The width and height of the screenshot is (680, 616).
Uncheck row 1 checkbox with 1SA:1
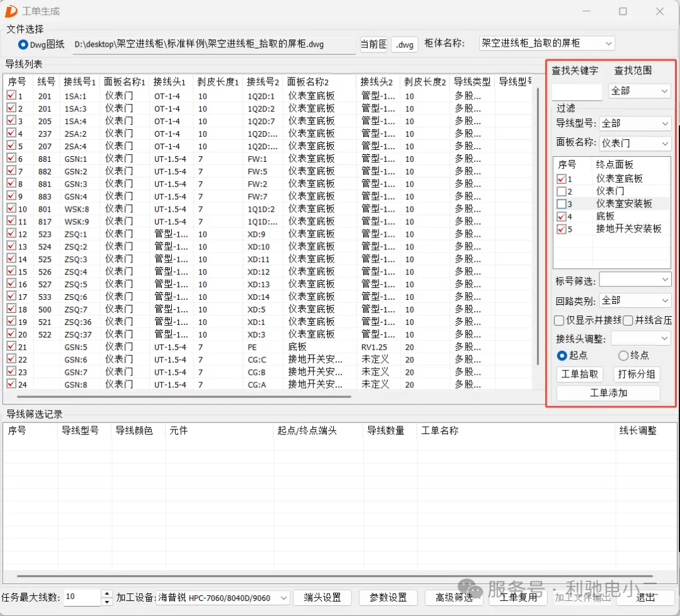(x=11, y=96)
